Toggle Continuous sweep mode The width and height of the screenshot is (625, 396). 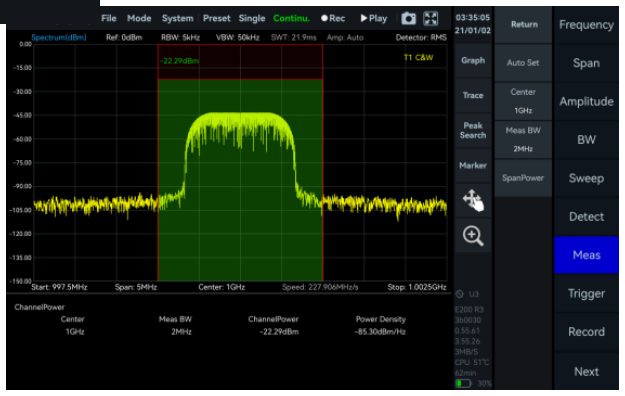pos(291,18)
